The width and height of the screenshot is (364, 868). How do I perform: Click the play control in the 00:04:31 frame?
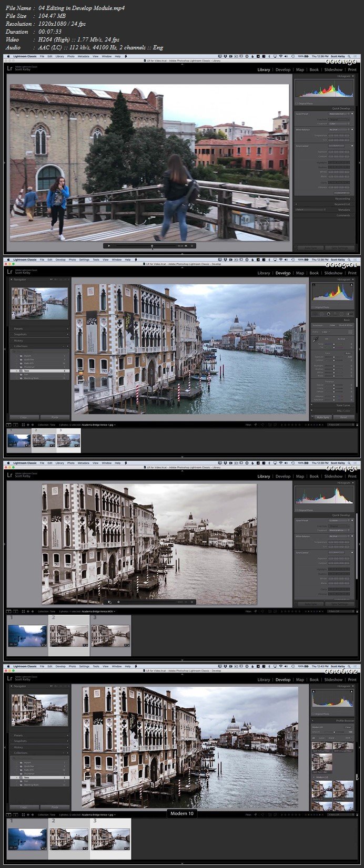[x=109, y=602]
